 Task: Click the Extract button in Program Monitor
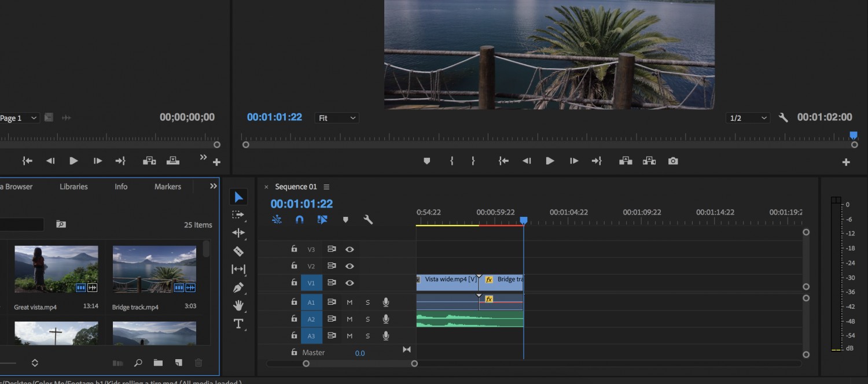click(x=649, y=161)
